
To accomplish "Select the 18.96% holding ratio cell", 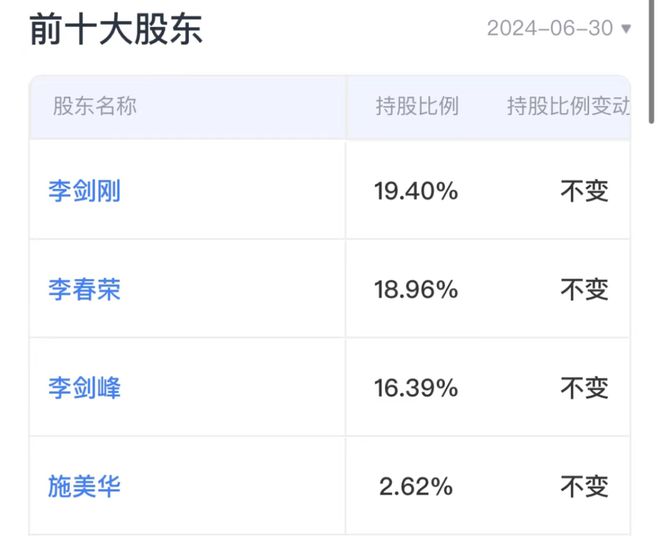I will click(x=416, y=290).
